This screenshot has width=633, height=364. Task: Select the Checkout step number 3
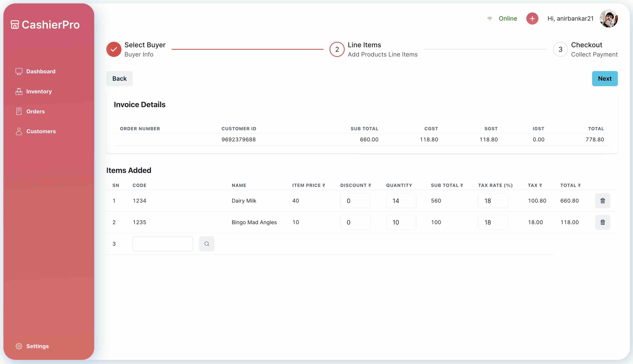coord(560,49)
